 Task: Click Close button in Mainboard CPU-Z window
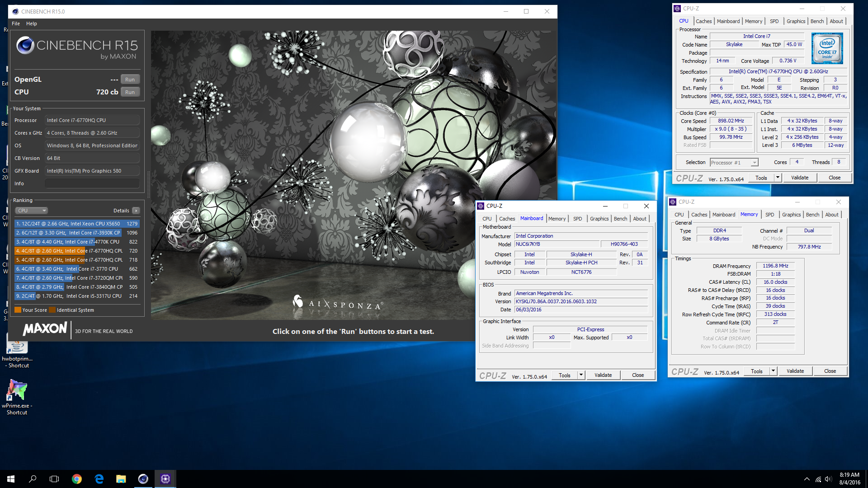[x=638, y=375]
